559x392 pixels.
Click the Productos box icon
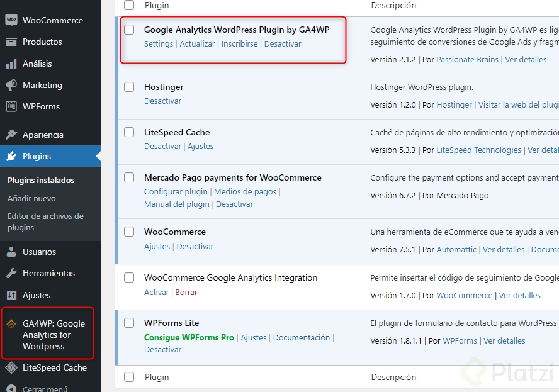click(11, 42)
